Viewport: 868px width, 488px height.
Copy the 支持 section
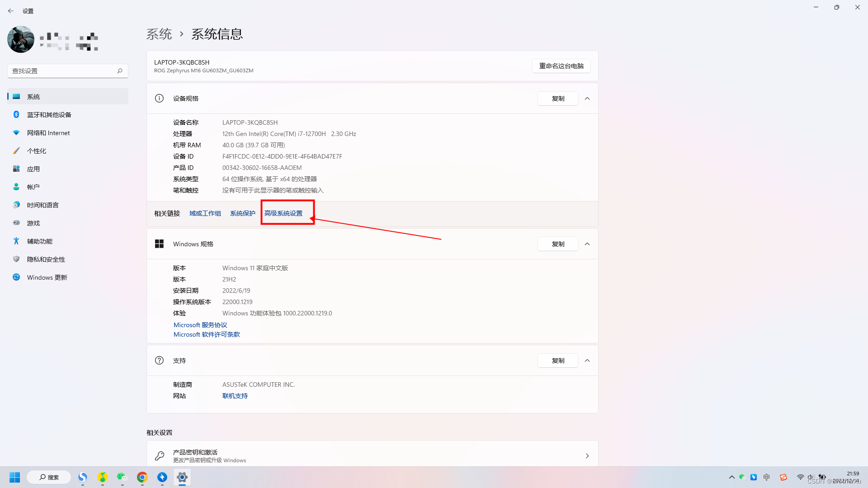(x=558, y=361)
